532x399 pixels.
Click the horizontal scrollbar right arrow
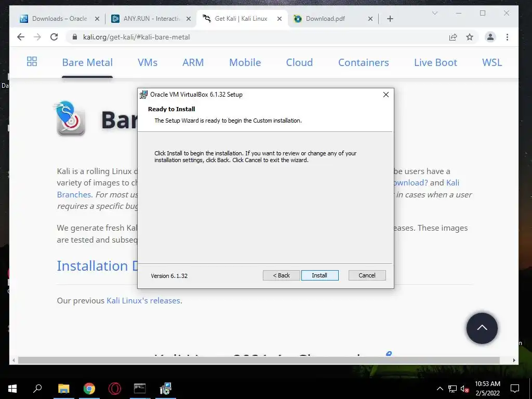(x=514, y=361)
